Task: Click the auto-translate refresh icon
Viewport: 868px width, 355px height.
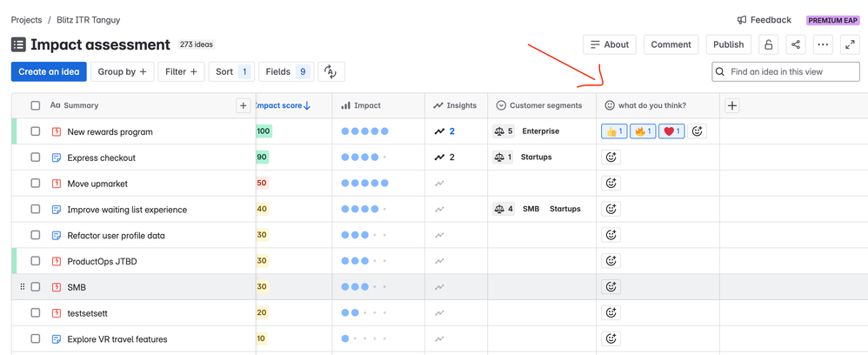Action: (331, 72)
